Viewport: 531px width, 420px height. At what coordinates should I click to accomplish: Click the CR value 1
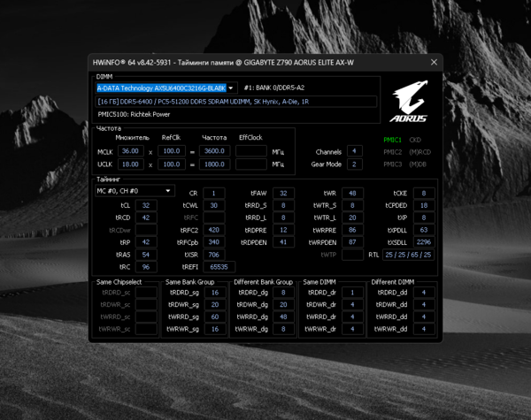213,194
